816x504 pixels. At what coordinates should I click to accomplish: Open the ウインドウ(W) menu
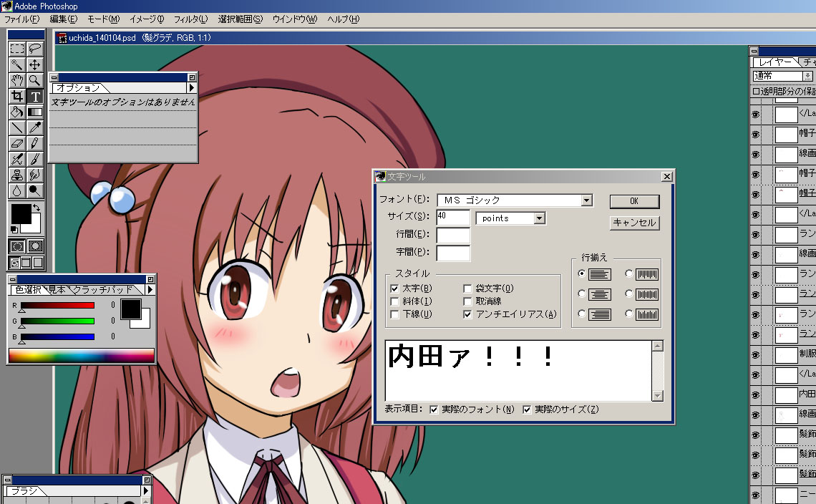pos(295,19)
